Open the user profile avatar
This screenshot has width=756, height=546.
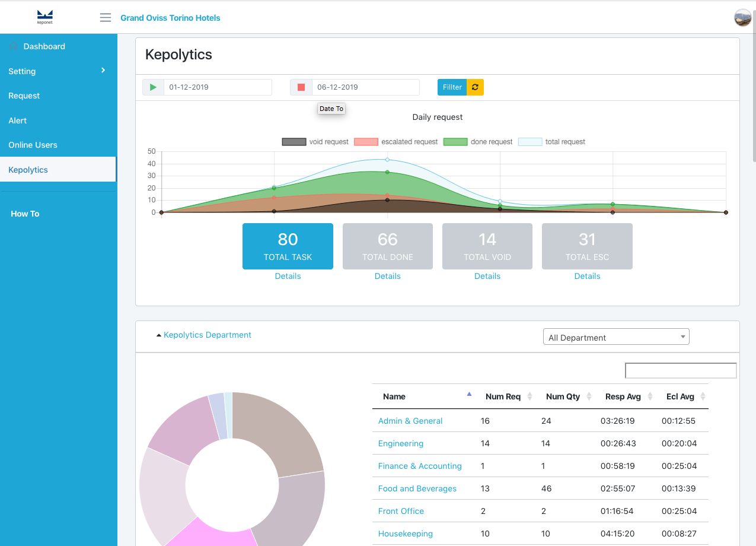tap(742, 18)
